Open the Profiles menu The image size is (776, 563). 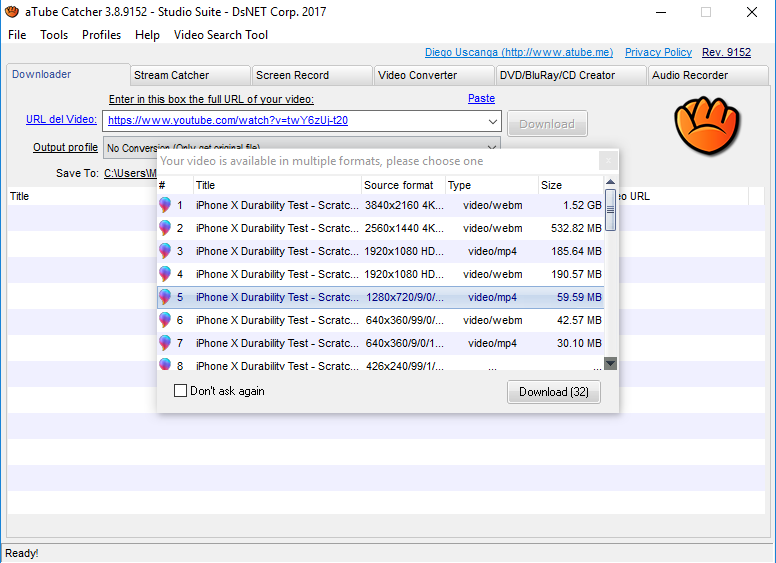101,35
